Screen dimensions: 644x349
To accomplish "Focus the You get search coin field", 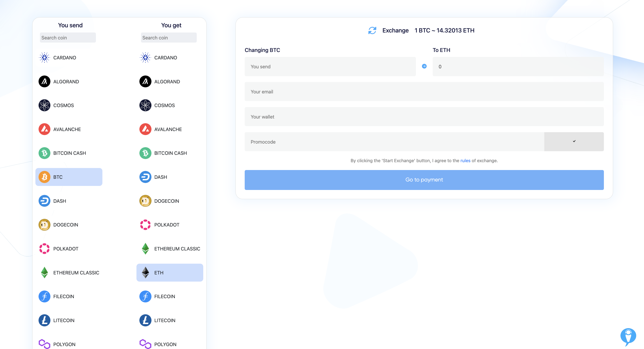I will point(169,37).
